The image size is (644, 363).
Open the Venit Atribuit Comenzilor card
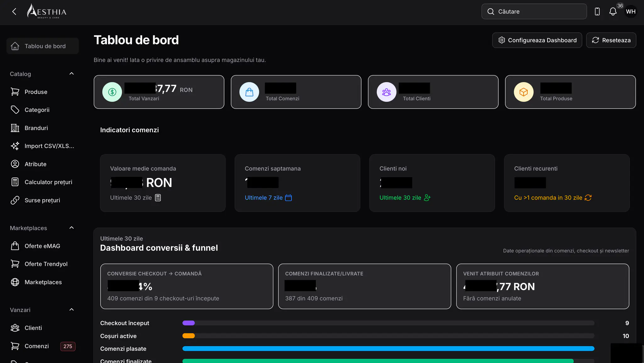click(542, 286)
